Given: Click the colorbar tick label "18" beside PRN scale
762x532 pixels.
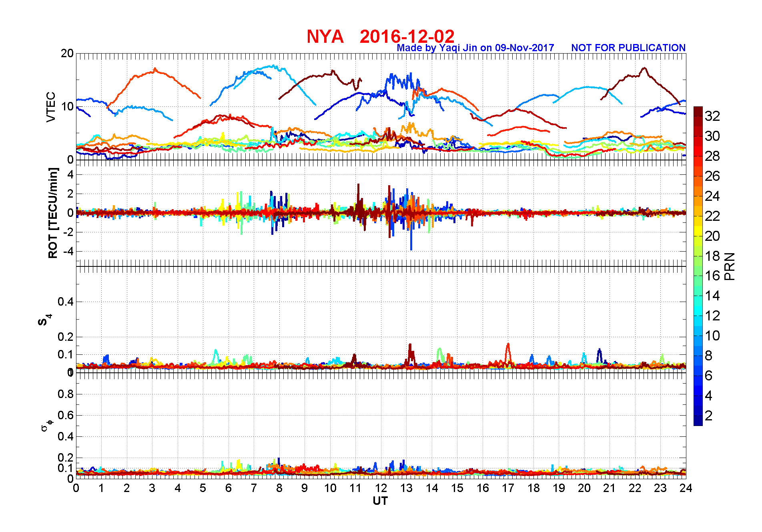Looking at the screenshot, I should [x=712, y=256].
